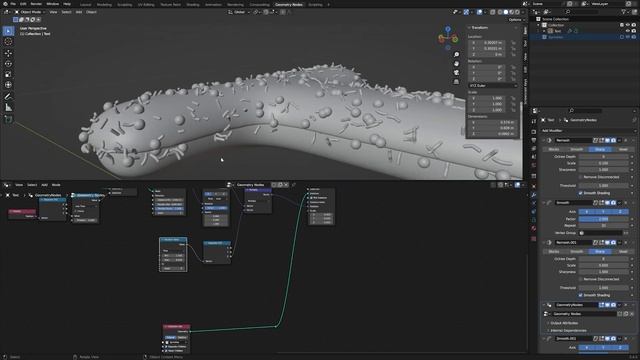Viewport: 640px width, 360px height.
Task: Click the outliner filter funnel icon
Action: point(624,12)
